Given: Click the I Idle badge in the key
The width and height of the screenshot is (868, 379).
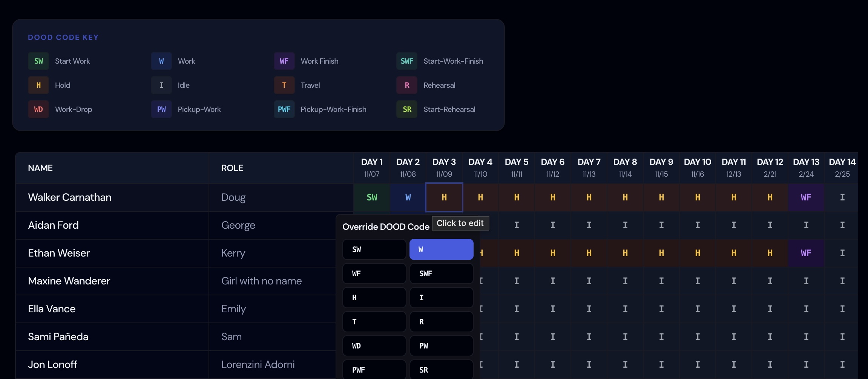Looking at the screenshot, I should [161, 85].
